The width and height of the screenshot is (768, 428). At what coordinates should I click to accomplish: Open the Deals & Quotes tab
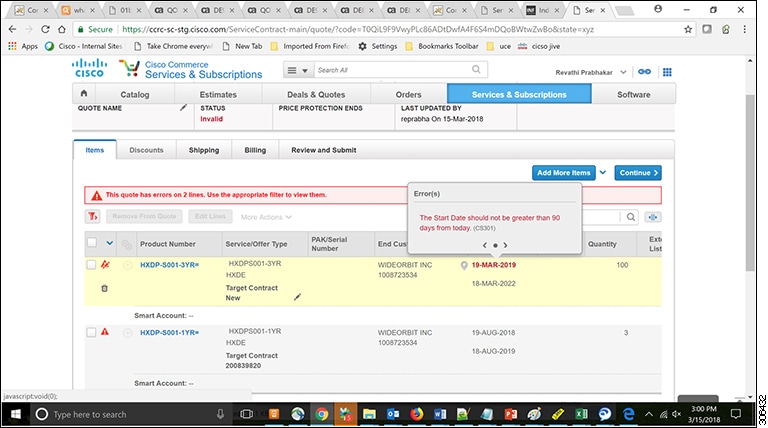pyautogui.click(x=316, y=95)
